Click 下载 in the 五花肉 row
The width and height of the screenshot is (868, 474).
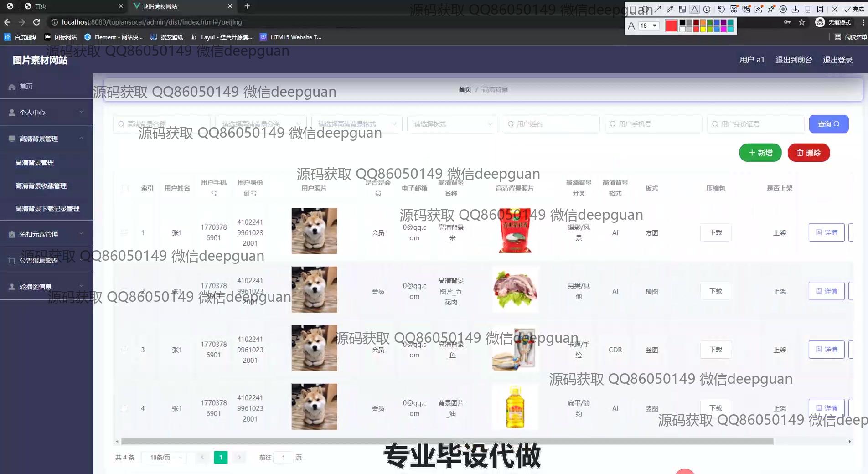(x=716, y=291)
